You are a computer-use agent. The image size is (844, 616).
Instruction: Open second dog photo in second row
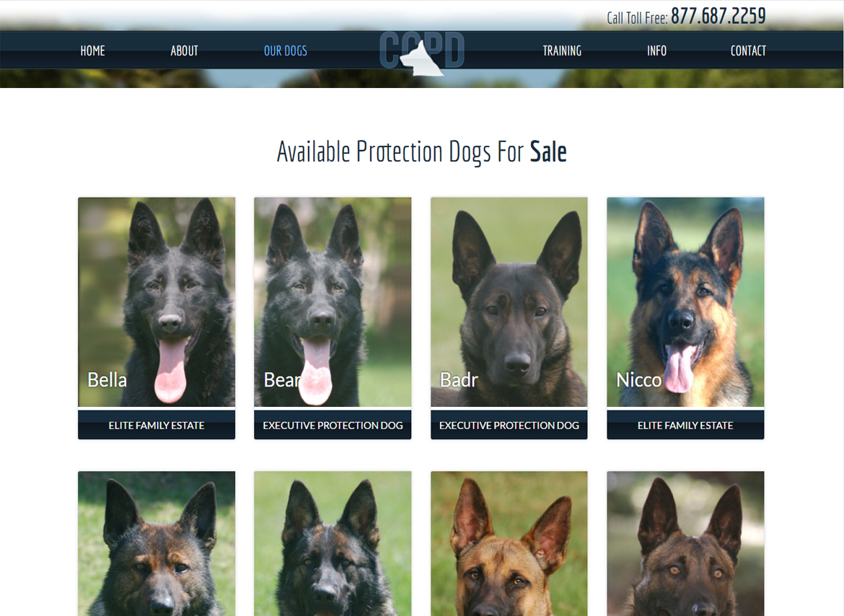(x=333, y=543)
